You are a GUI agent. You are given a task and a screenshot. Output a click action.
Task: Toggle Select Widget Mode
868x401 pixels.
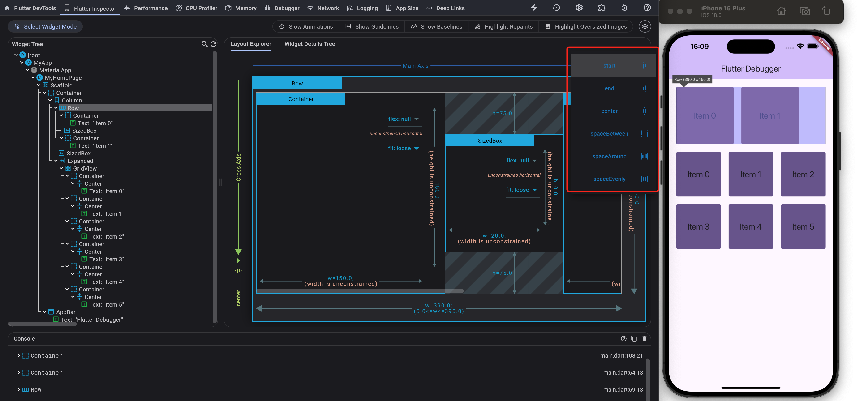click(45, 27)
